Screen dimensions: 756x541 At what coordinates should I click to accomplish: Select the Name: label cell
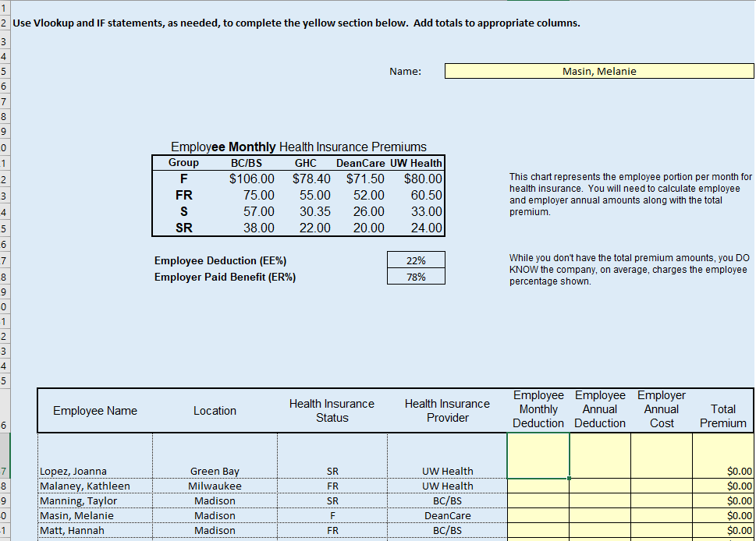point(405,71)
